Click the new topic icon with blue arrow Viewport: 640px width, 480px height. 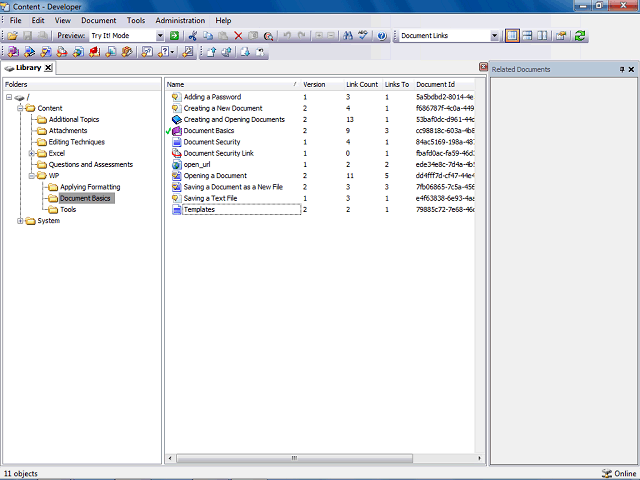point(29,52)
